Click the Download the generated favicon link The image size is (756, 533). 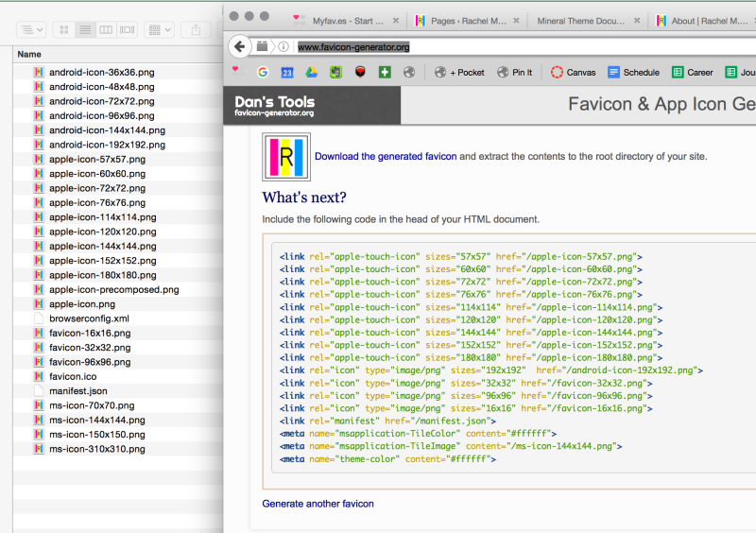(385, 156)
